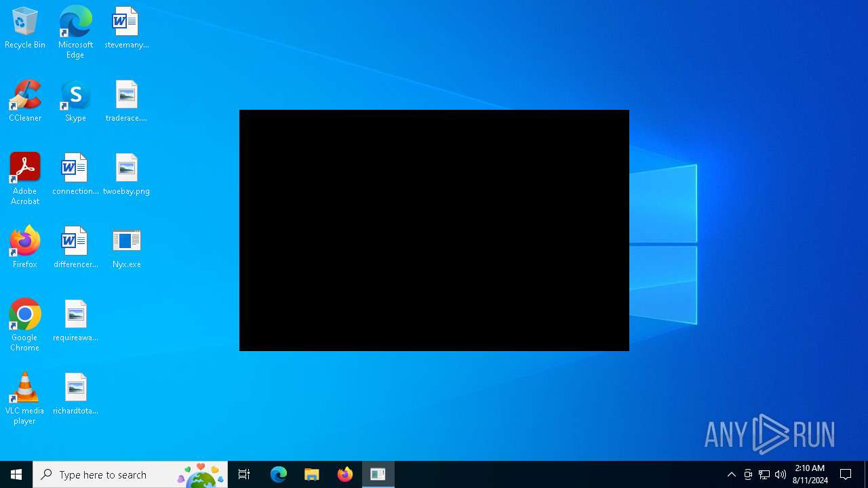Open the volume control tray icon
Screen dimensions: 868x488
pyautogui.click(x=781, y=474)
